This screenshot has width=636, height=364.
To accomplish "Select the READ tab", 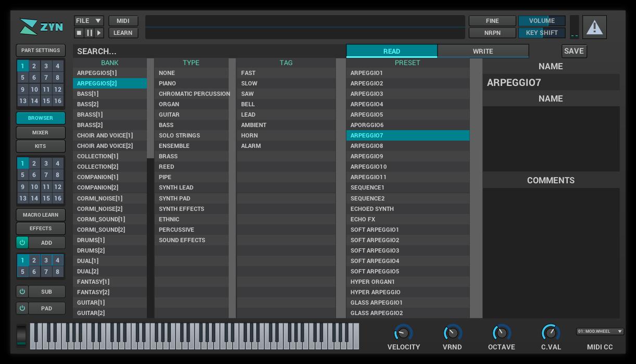I will (x=392, y=51).
